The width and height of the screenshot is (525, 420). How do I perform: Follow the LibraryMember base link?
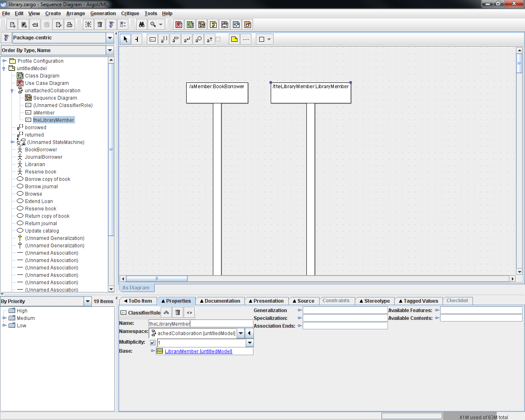click(x=199, y=352)
